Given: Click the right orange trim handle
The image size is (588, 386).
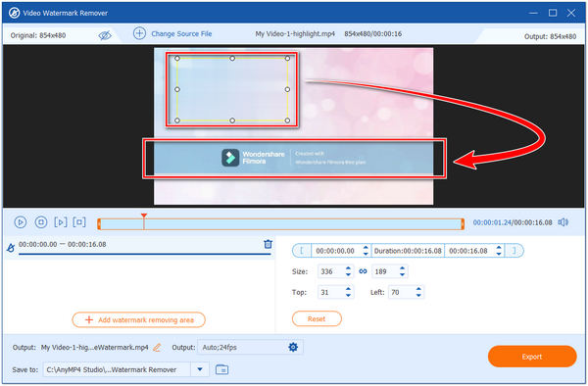Looking at the screenshot, I should pyautogui.click(x=463, y=224).
